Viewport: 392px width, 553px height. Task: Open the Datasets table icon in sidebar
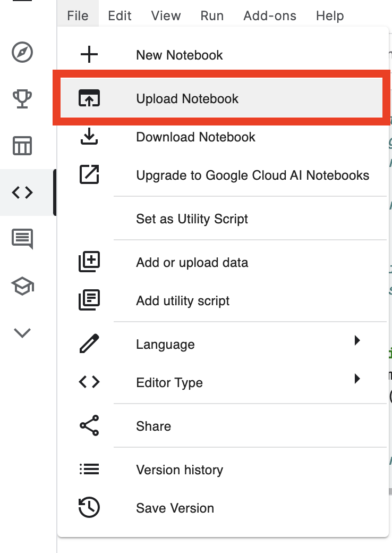coord(22,146)
